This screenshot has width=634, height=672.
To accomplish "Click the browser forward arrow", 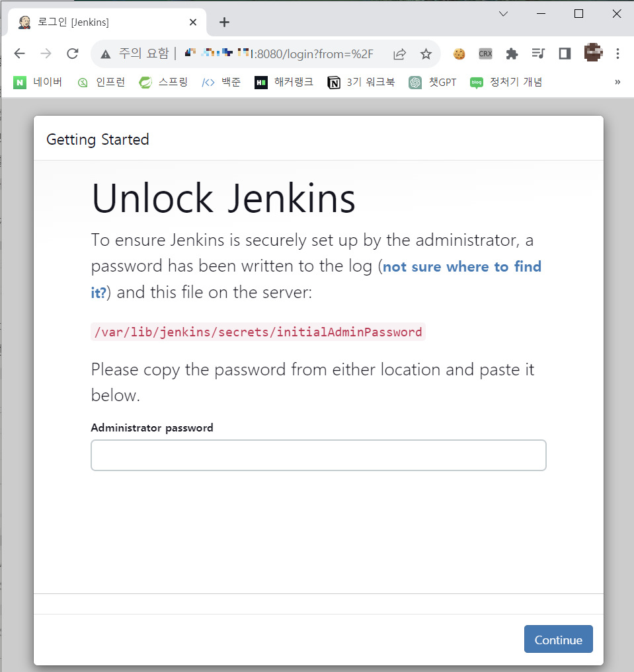I will [46, 54].
